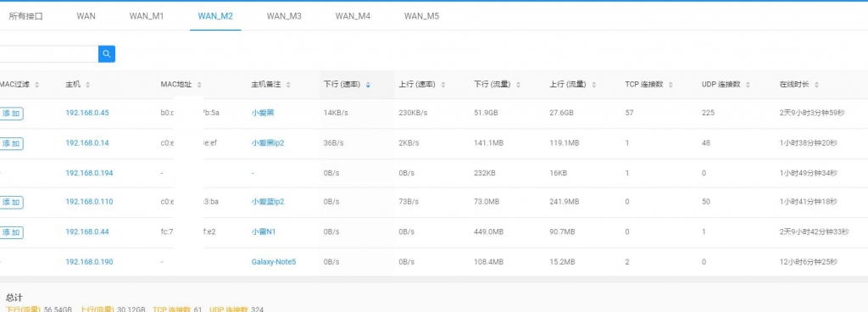Open the 所有接口 tab
868x312 pixels.
[x=26, y=16]
